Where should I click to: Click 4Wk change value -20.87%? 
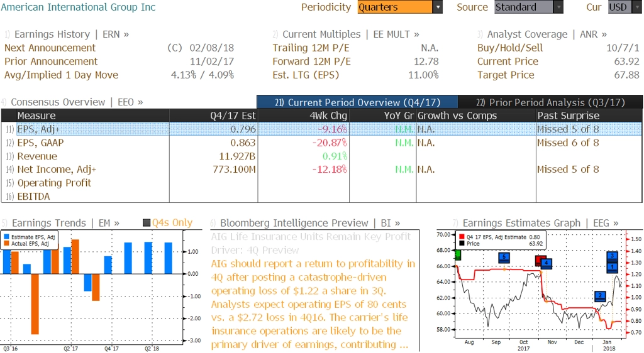coord(330,143)
